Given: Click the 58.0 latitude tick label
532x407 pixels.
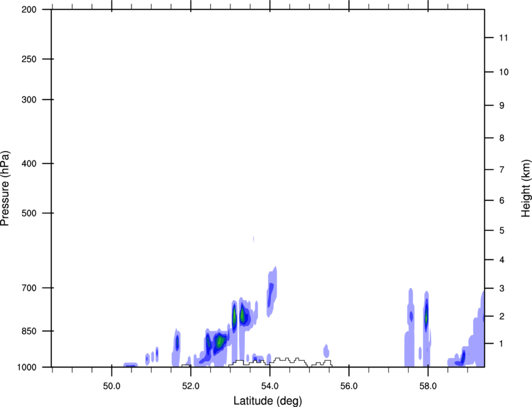Looking at the screenshot, I should tap(428, 386).
